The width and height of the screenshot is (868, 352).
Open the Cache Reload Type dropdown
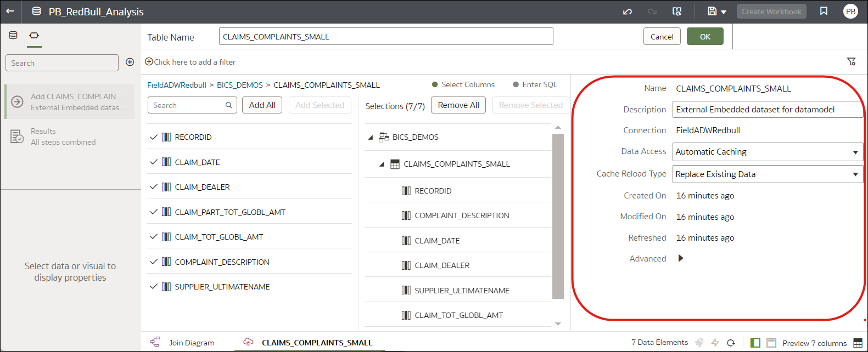(x=768, y=174)
